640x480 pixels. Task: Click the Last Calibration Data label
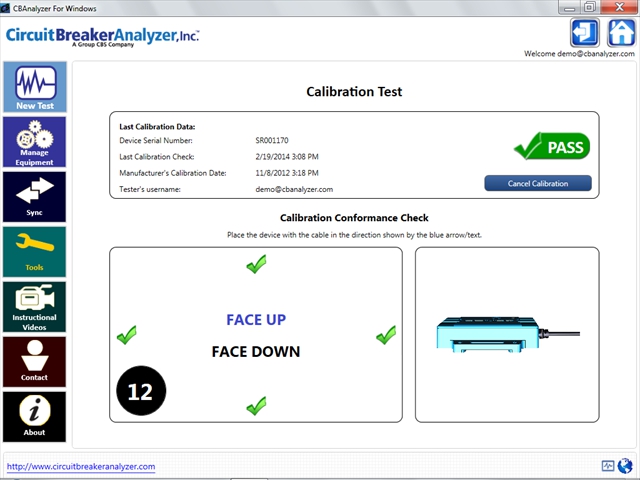[157, 127]
